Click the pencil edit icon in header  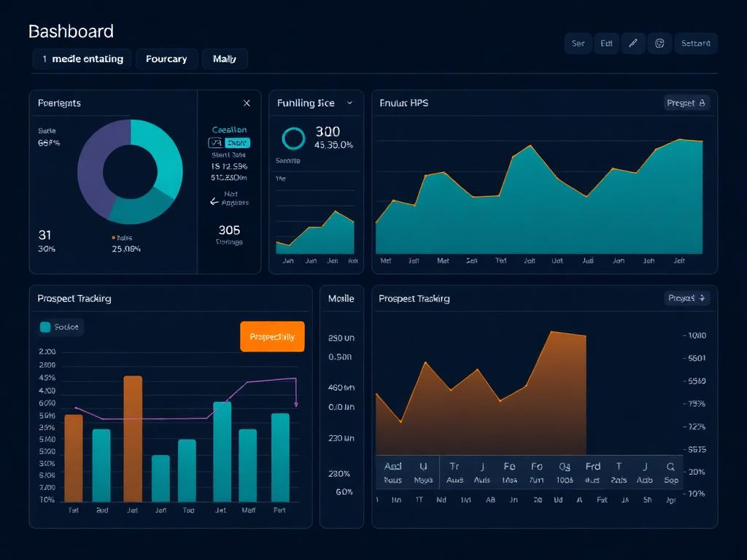(633, 43)
